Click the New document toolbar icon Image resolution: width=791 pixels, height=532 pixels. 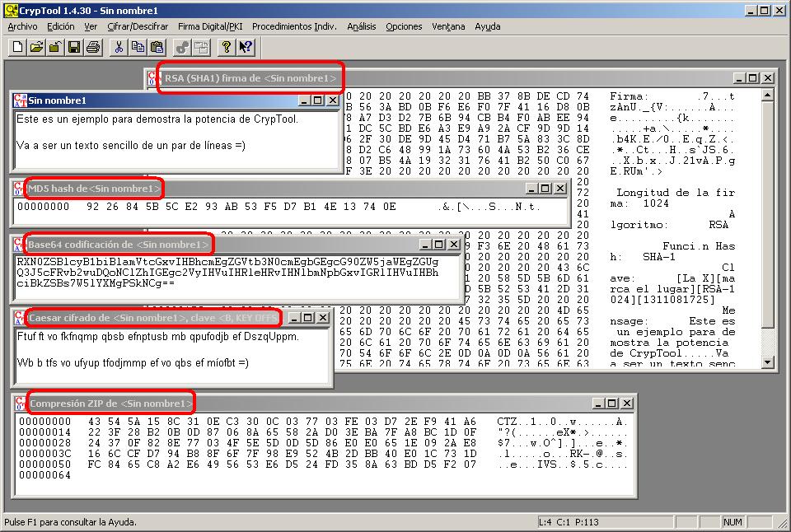coord(17,48)
